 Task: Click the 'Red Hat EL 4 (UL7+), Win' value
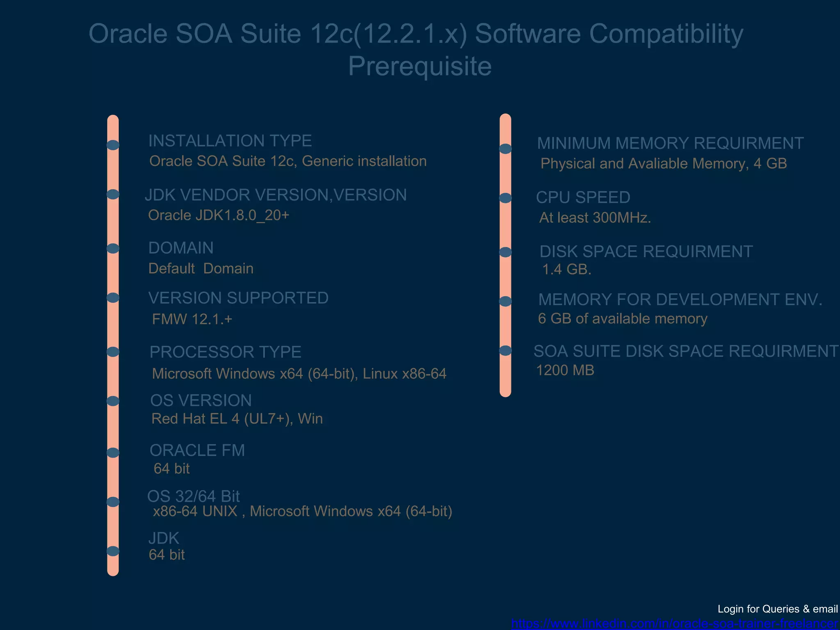coord(237,419)
